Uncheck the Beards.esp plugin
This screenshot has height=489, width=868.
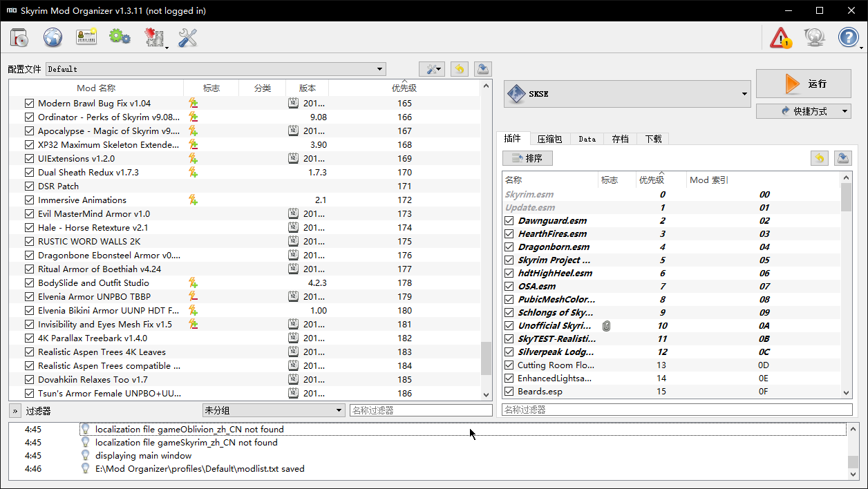point(509,392)
